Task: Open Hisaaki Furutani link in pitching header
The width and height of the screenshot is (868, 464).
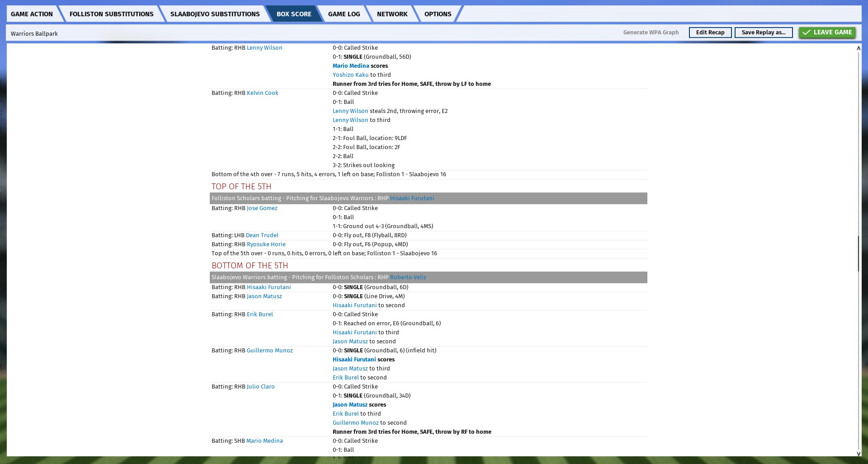Action: [x=412, y=198]
